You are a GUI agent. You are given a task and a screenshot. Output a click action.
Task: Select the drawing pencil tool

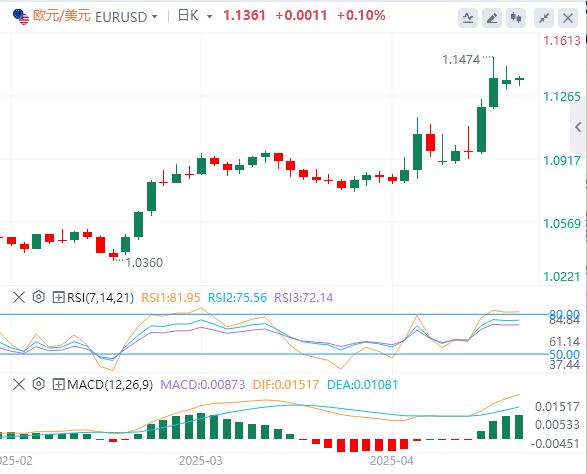492,18
